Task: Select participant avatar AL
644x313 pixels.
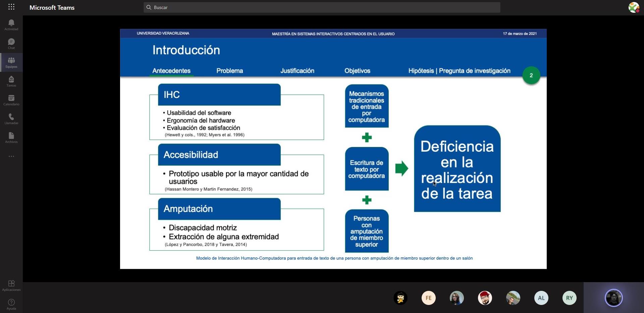Action: tap(541, 298)
